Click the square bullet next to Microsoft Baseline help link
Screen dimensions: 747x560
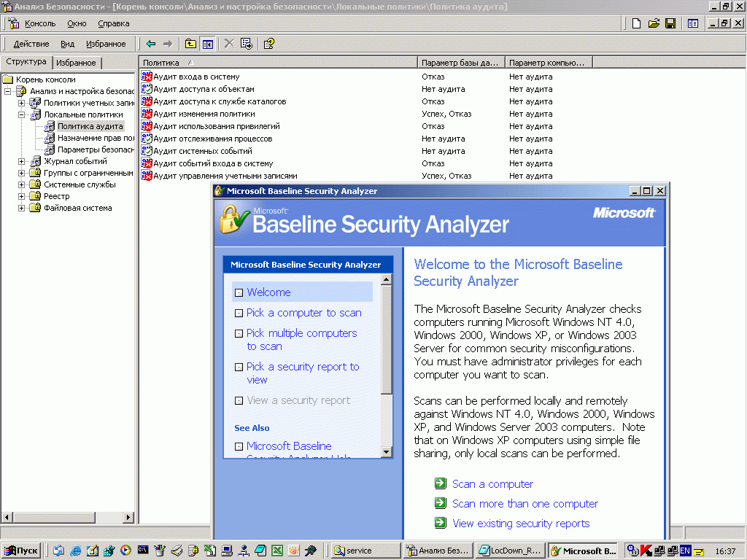[239, 447]
